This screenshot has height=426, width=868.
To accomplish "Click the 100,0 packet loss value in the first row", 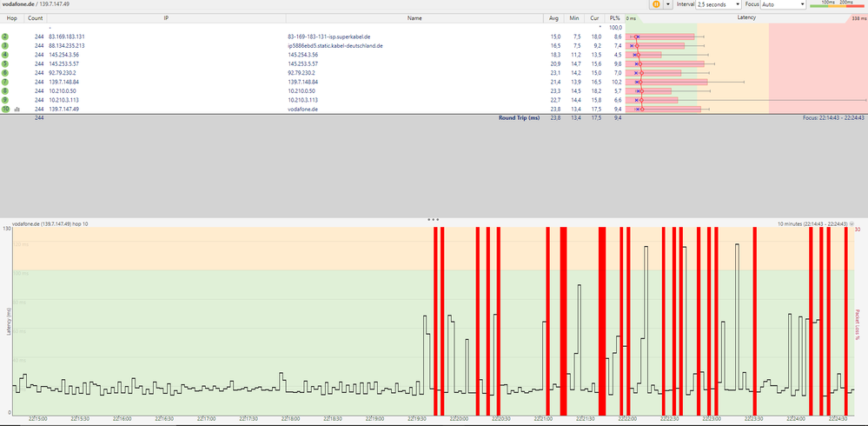I will (x=615, y=27).
